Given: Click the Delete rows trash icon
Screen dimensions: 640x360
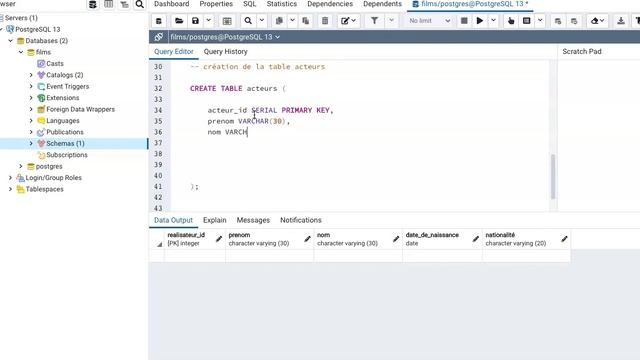Looking at the screenshot, I should (325, 21).
